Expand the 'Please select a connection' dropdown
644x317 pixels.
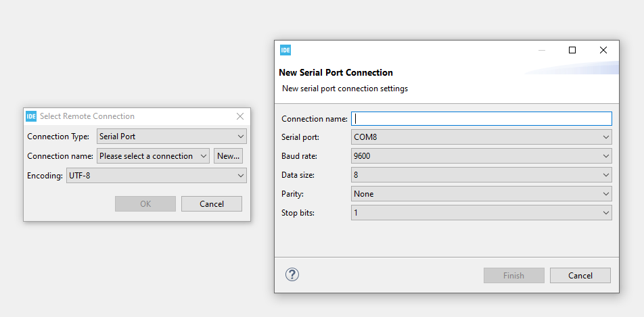point(154,156)
